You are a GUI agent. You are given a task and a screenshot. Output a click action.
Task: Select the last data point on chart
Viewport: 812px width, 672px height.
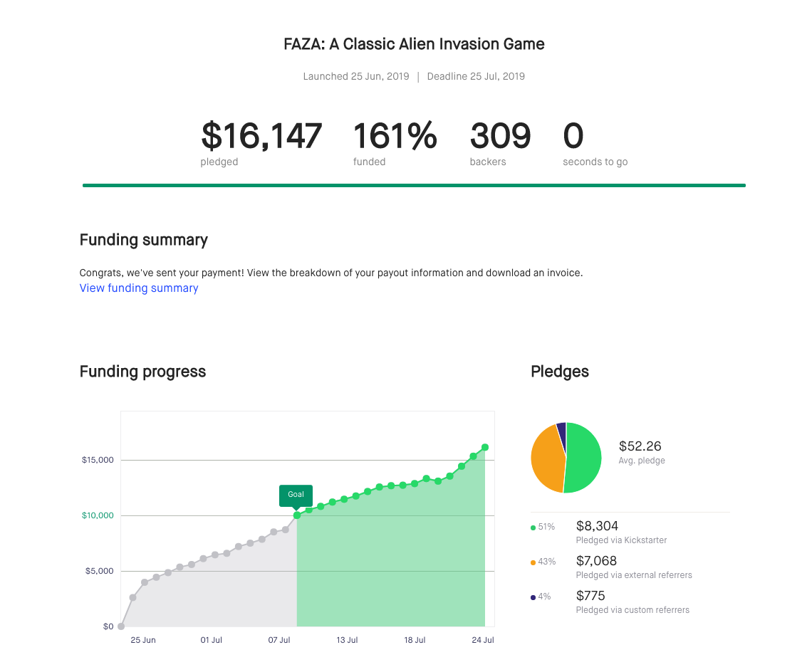pos(485,448)
